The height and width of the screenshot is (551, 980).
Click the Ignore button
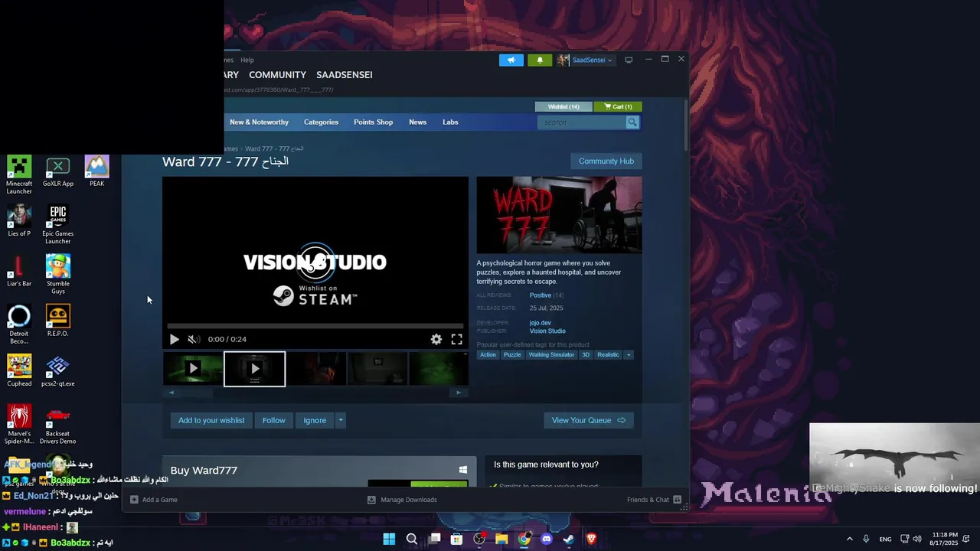(315, 420)
